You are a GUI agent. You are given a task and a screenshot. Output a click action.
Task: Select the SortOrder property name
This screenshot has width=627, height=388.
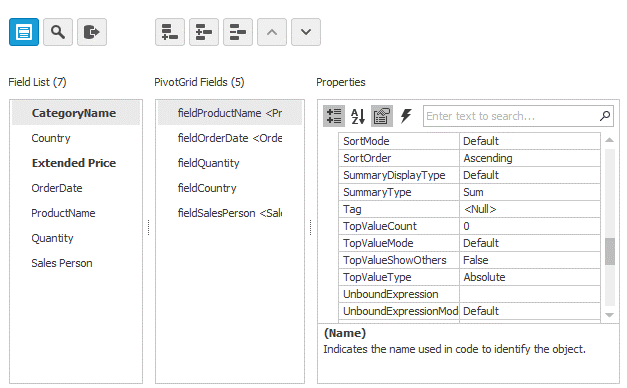pos(399,158)
